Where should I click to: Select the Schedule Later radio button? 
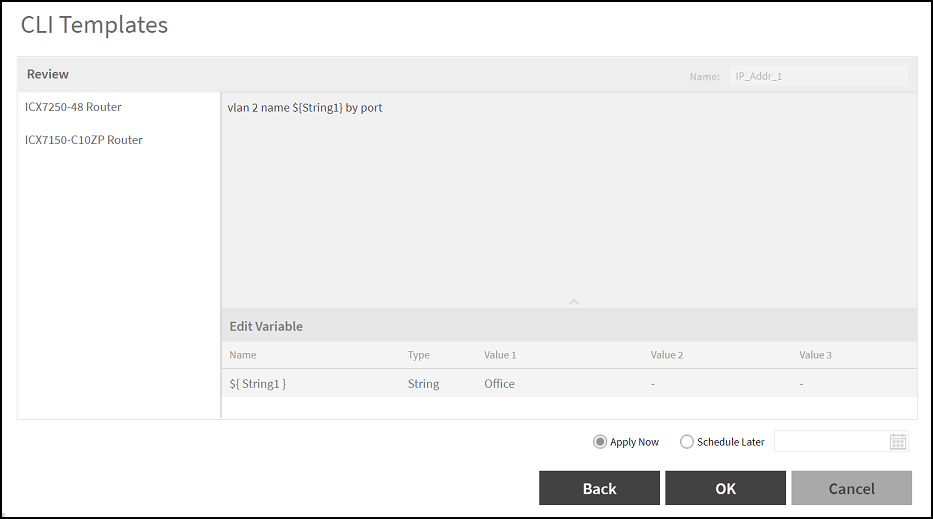(686, 442)
